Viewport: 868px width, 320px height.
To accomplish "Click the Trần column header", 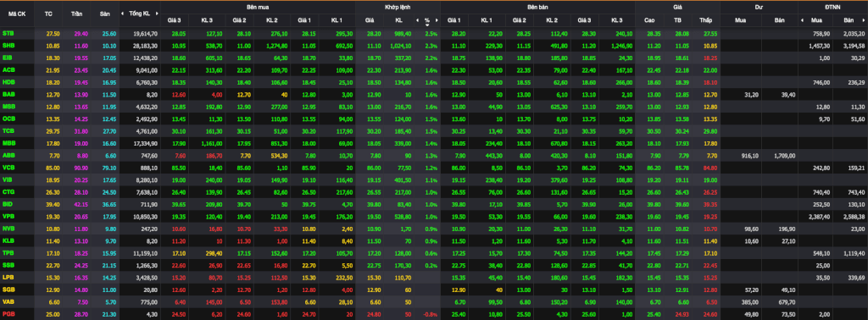I will [77, 14].
